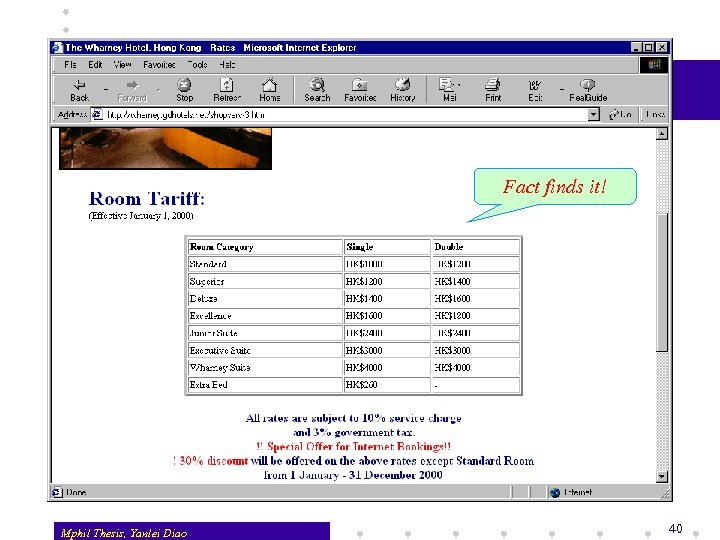
Task: Click HK$1200 single rate for Superior
Action: click(x=364, y=281)
